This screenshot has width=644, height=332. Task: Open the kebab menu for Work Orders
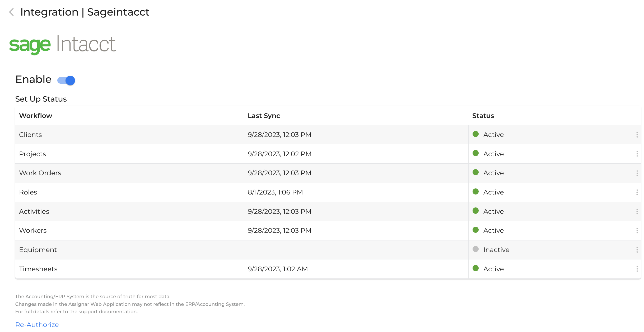[x=637, y=173]
